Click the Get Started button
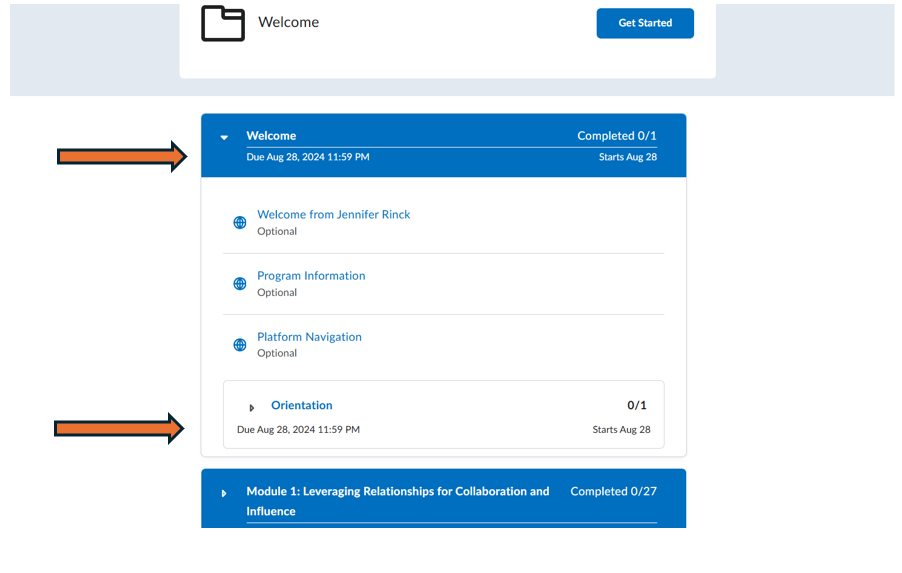The height and width of the screenshot is (573, 902). (x=645, y=23)
